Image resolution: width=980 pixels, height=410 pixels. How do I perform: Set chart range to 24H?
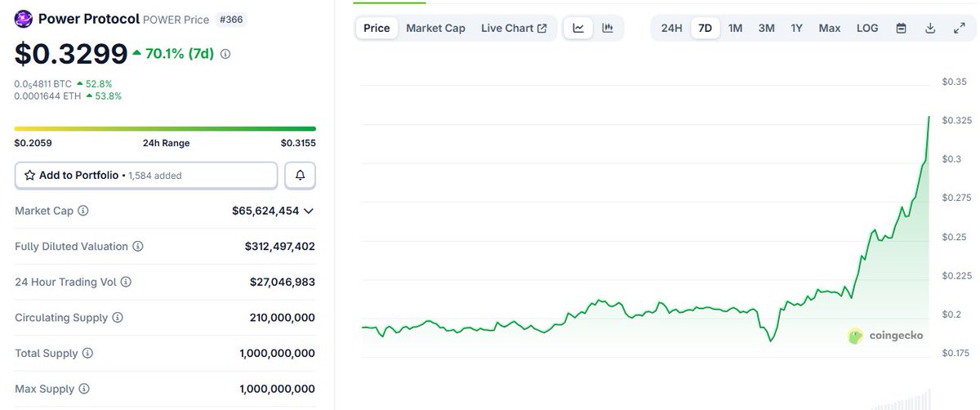tap(671, 28)
